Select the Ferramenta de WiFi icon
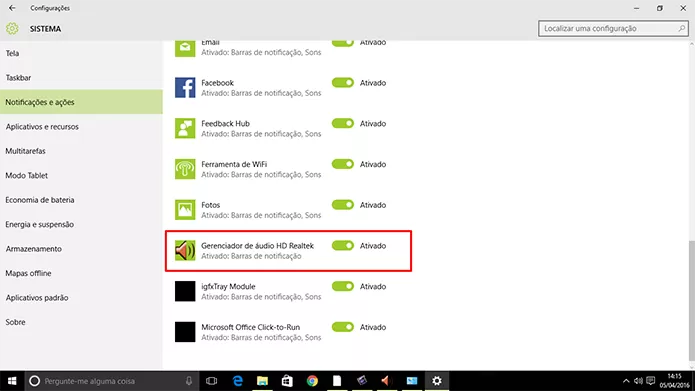The width and height of the screenshot is (695, 391). coord(185,169)
